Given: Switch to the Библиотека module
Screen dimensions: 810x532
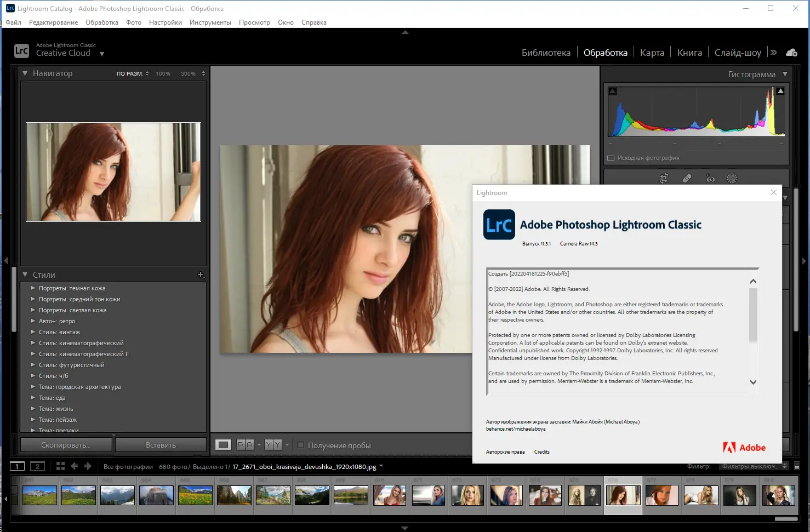Looking at the screenshot, I should tap(546, 52).
